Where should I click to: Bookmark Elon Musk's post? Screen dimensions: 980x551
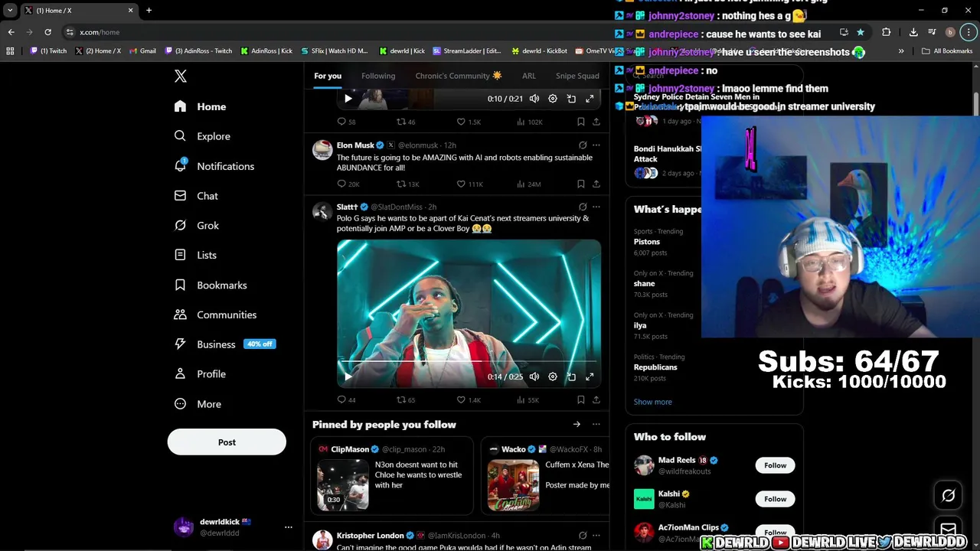click(x=581, y=184)
